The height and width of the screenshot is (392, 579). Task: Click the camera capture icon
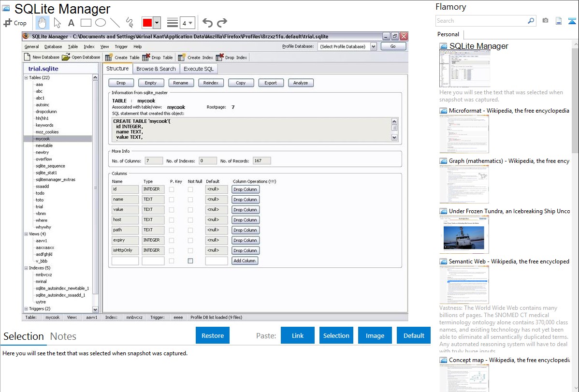(x=545, y=21)
